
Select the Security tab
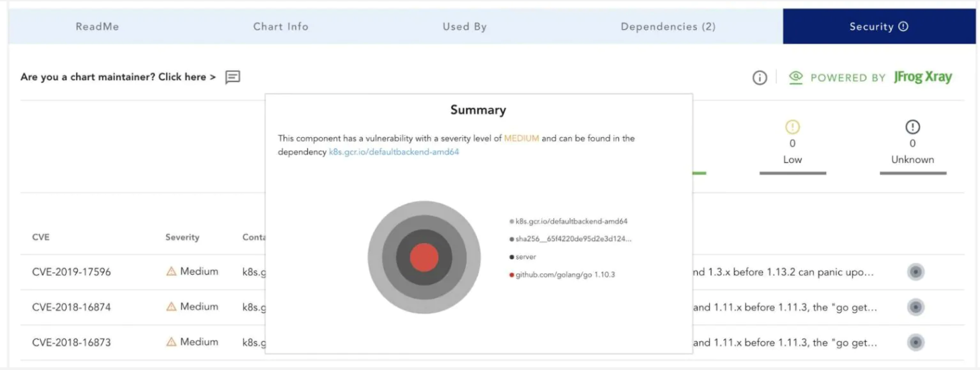(879, 27)
